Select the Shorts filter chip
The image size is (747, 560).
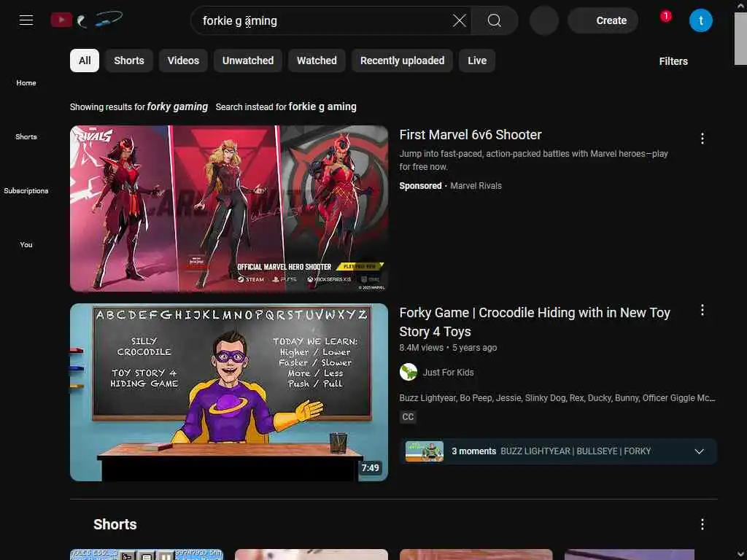point(129,61)
